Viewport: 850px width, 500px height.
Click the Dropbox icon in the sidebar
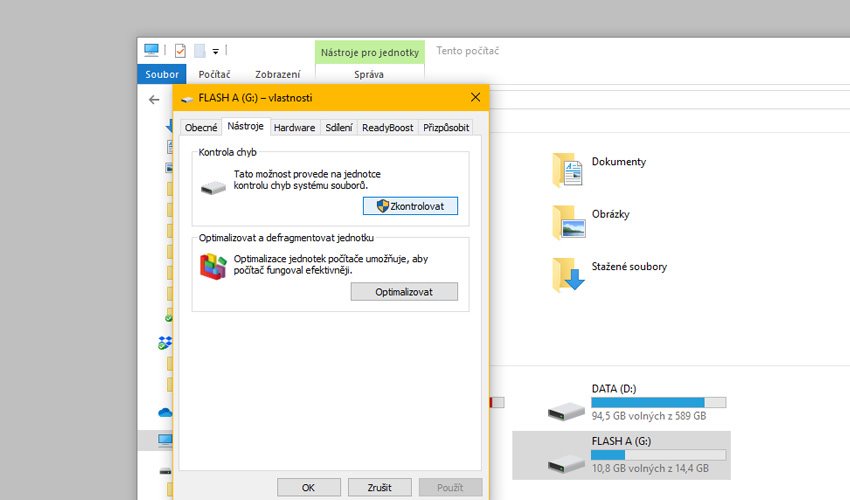pyautogui.click(x=165, y=343)
